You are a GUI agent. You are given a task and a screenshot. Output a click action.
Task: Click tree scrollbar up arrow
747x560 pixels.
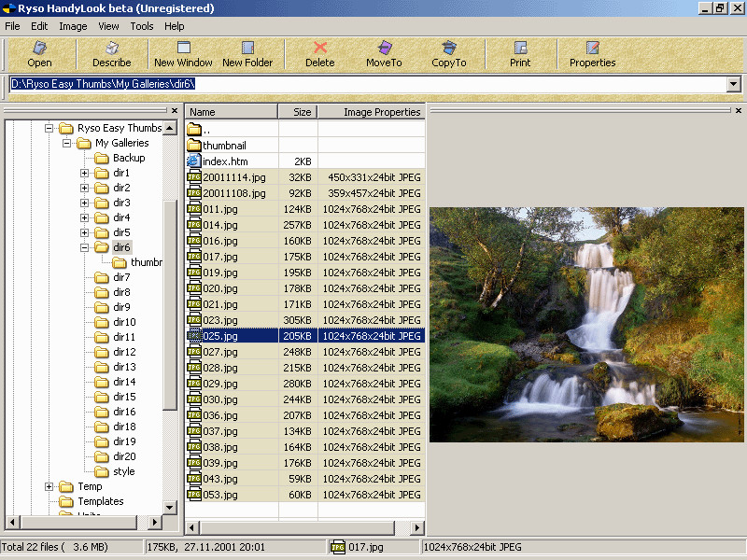170,128
